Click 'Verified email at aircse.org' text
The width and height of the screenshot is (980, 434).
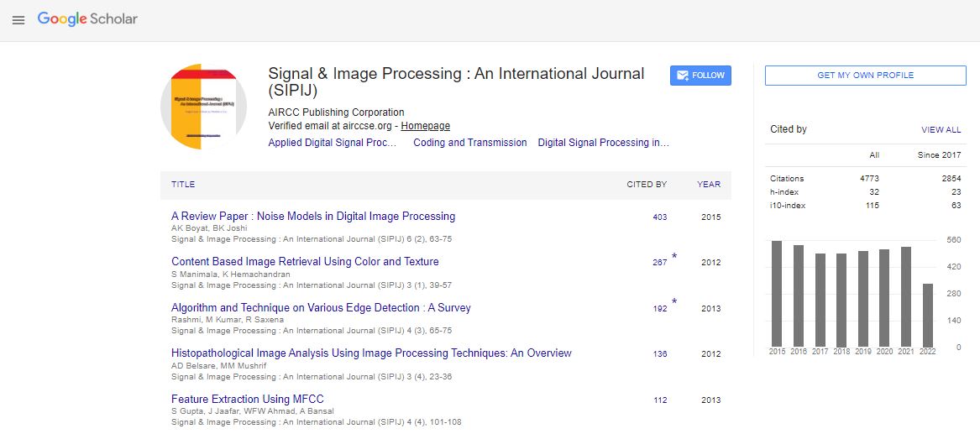(x=330, y=126)
